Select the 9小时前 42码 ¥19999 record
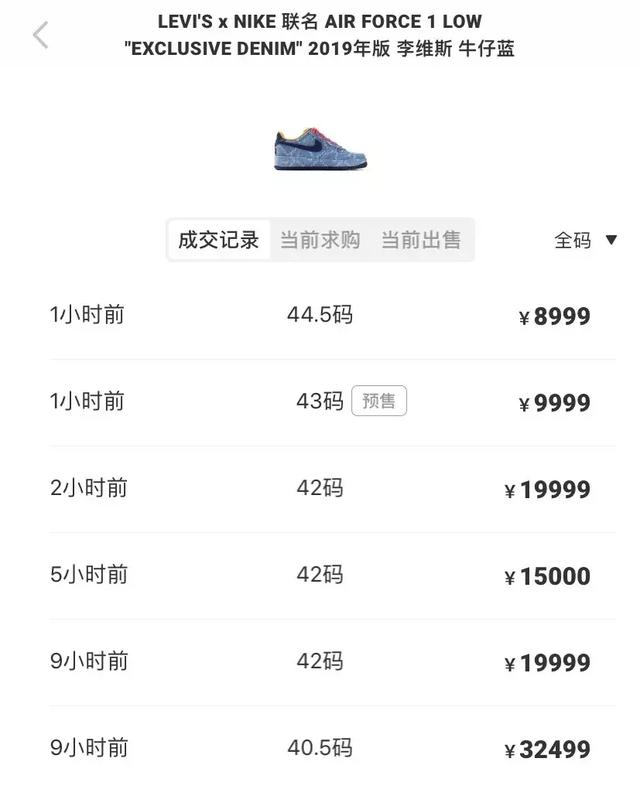This screenshot has height=789, width=640. (x=332, y=662)
